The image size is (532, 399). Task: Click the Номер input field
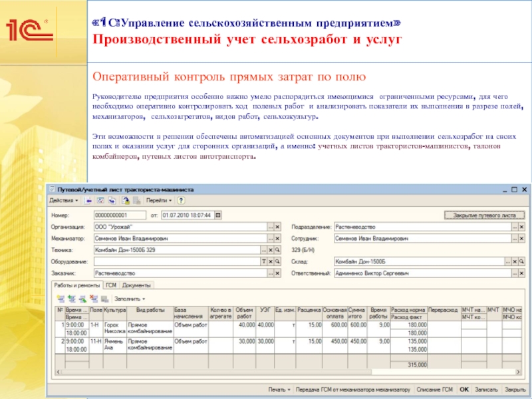pyautogui.click(x=120, y=215)
